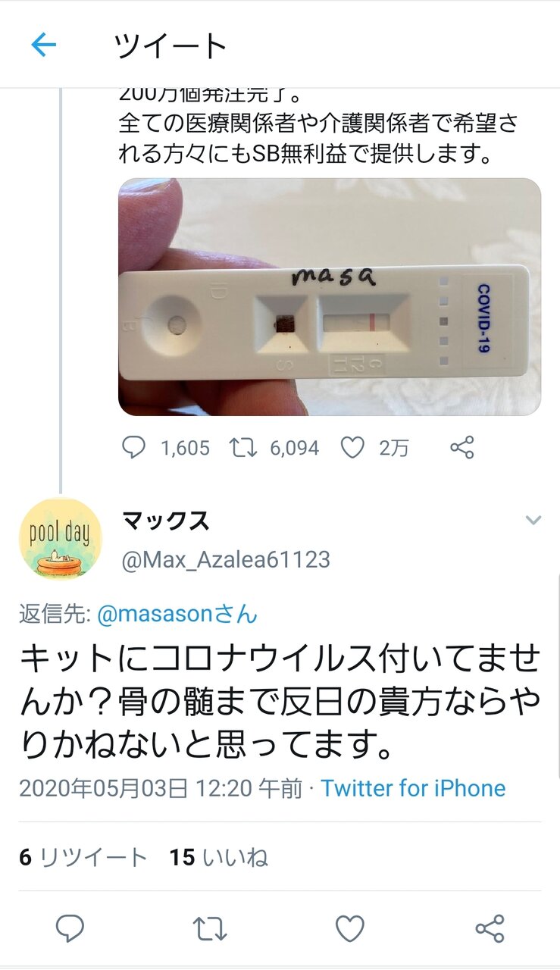Image resolution: width=560 pixels, height=970 pixels.
Task: Retweet マックス's tweet with the bottom icon
Action: click(x=210, y=928)
